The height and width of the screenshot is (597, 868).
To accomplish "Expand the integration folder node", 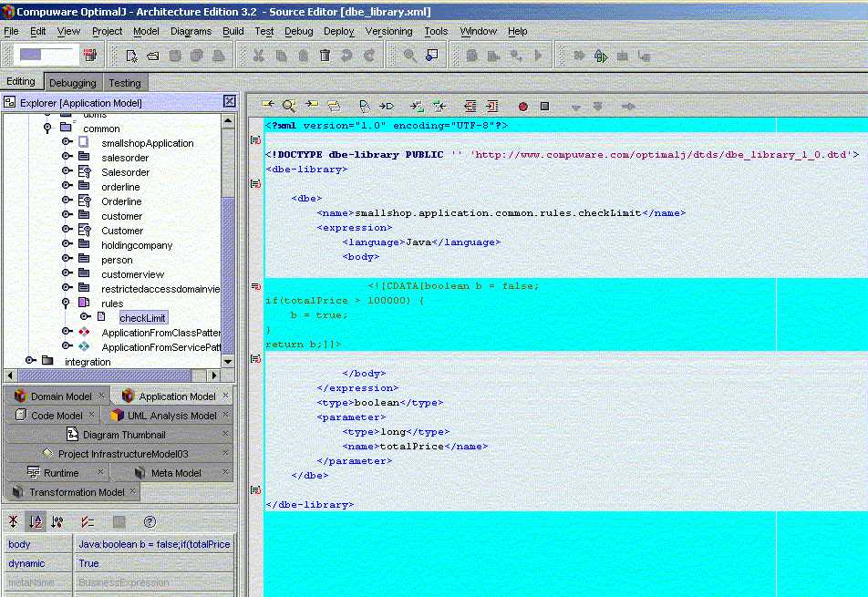I will click(x=31, y=361).
